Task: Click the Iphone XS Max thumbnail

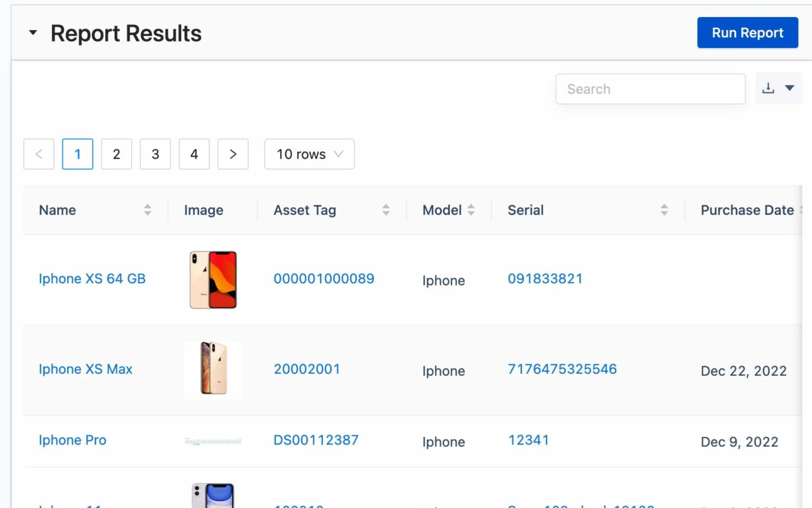Action: 213,370
